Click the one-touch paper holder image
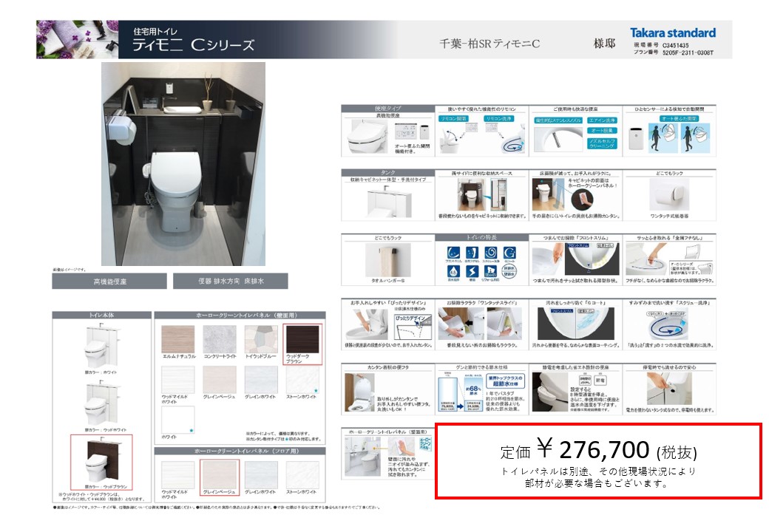Image resolution: width=769 pixels, height=532 pixels. click(668, 194)
